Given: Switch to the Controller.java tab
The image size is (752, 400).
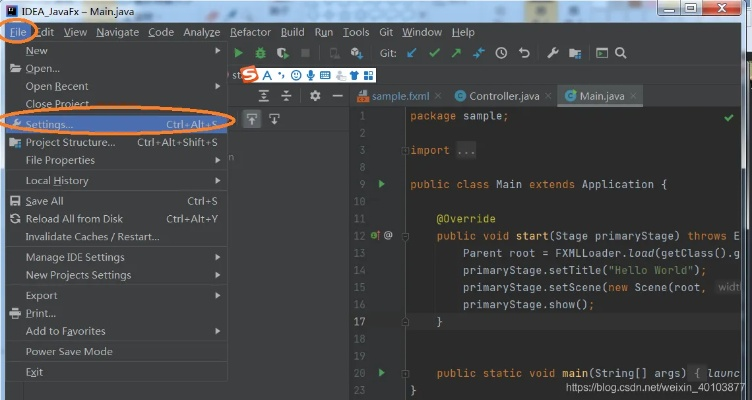Looking at the screenshot, I should pyautogui.click(x=496, y=96).
